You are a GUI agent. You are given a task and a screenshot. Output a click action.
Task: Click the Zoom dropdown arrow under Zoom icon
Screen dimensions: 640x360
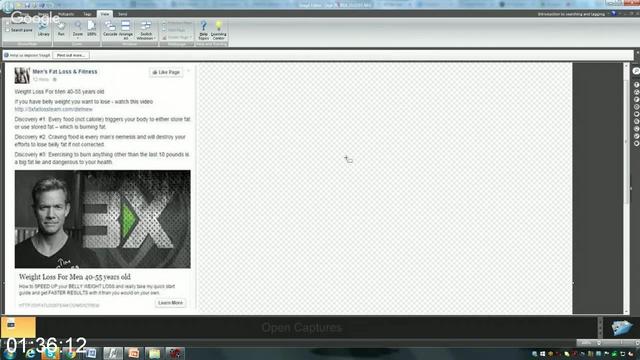pos(78,38)
